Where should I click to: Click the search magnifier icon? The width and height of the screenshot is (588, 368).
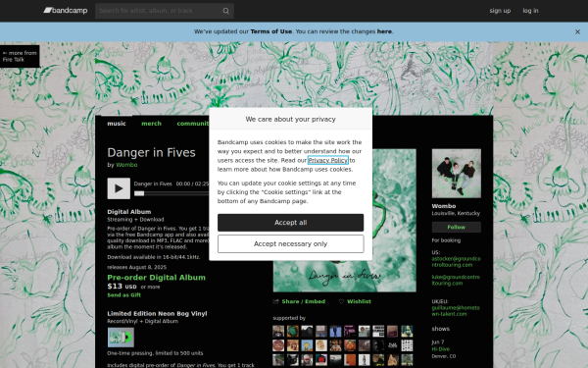pos(225,11)
